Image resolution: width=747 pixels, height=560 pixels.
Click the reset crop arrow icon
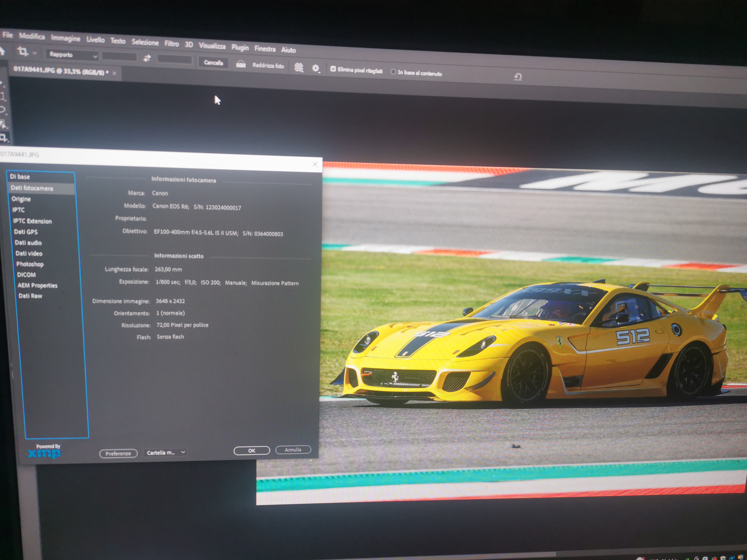point(518,77)
